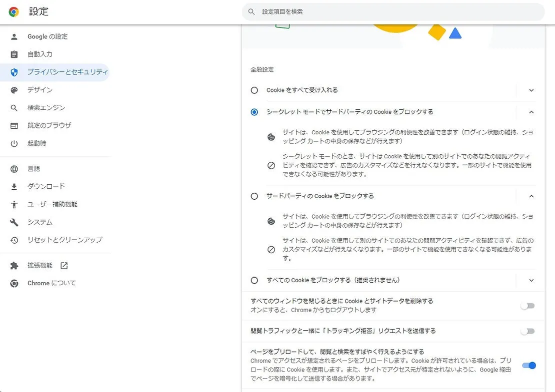Click the デザイン palette icon

(x=14, y=90)
